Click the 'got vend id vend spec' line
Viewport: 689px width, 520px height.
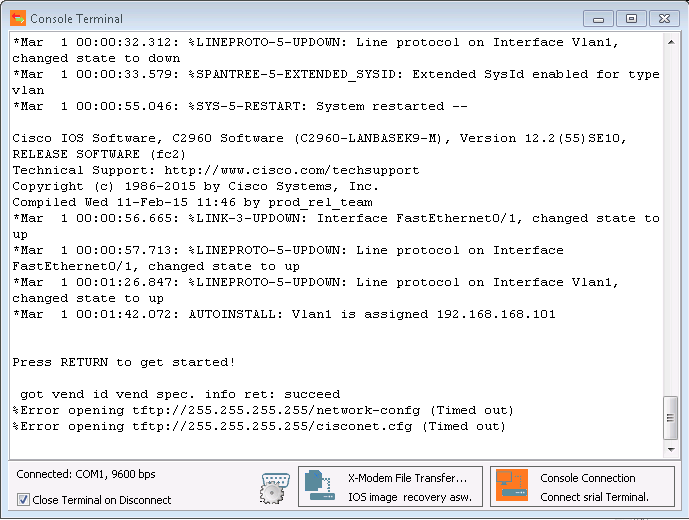click(180, 394)
